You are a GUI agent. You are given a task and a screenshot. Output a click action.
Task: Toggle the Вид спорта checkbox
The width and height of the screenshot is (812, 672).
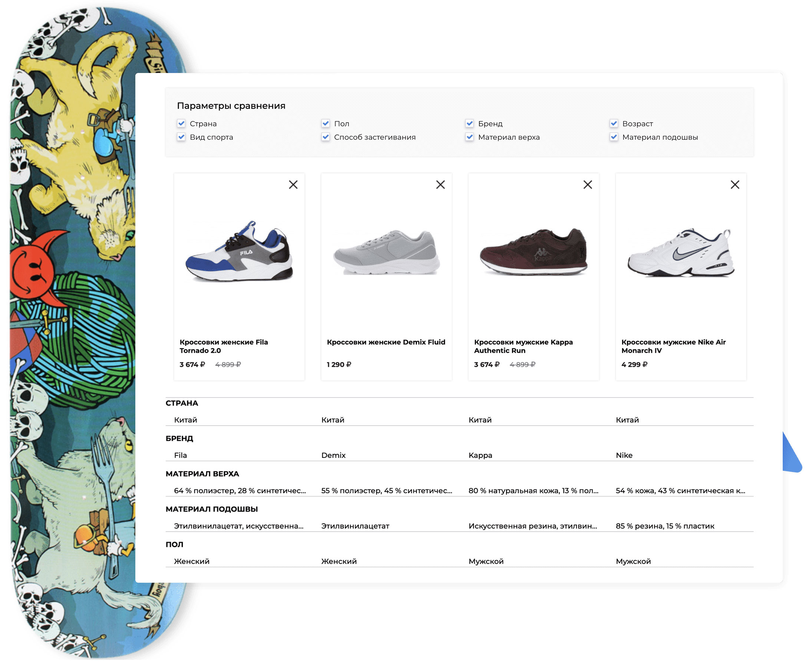(181, 137)
